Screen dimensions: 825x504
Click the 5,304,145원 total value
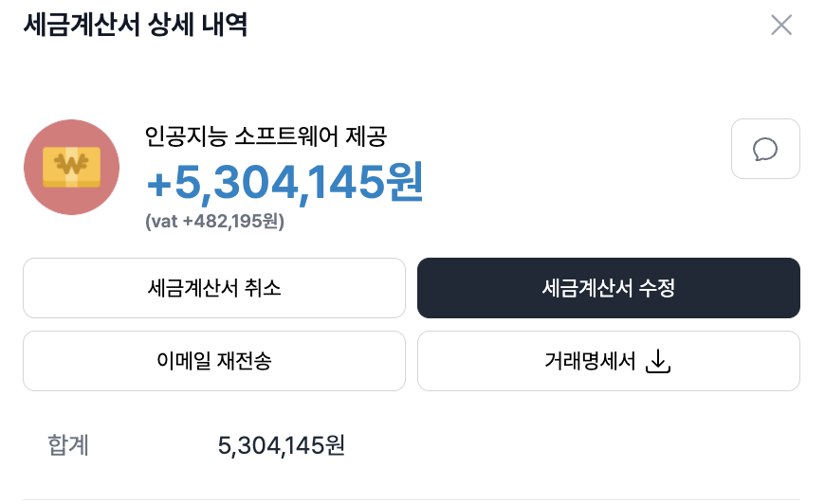pos(281,444)
